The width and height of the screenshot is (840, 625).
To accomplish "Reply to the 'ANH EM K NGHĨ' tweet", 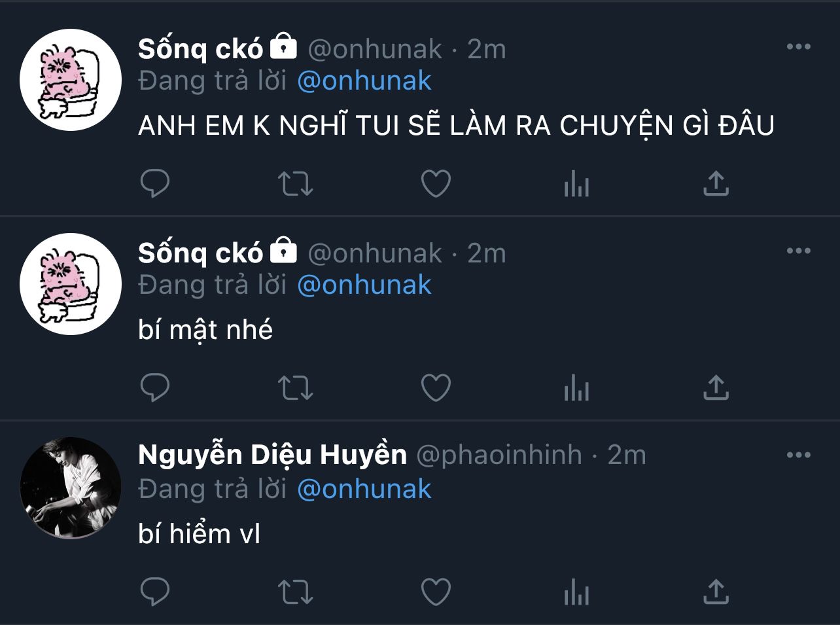I will [x=155, y=184].
